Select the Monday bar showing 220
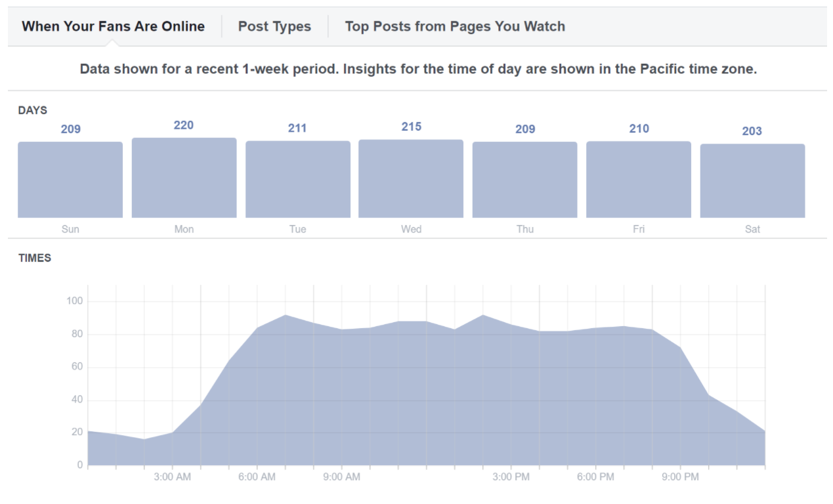The width and height of the screenshot is (833, 504). 184,178
